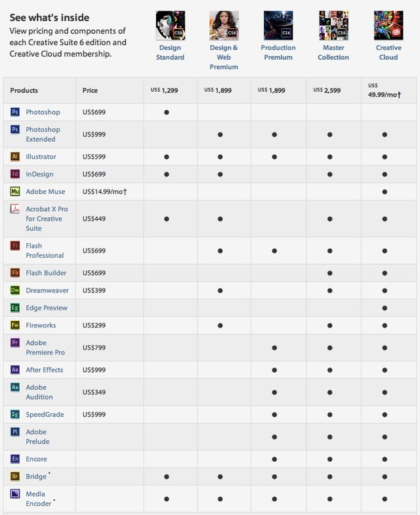
Task: Click the Photoshop Extended icon
Action: (15, 129)
